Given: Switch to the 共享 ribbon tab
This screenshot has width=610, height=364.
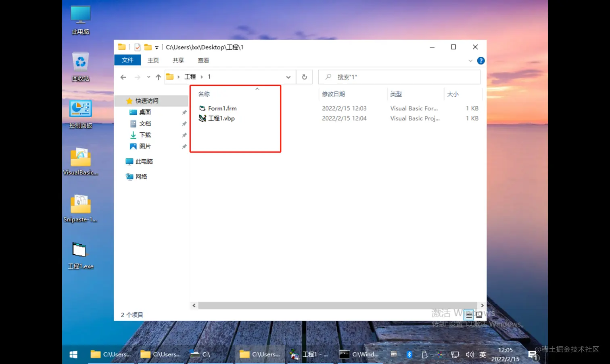Looking at the screenshot, I should point(178,60).
